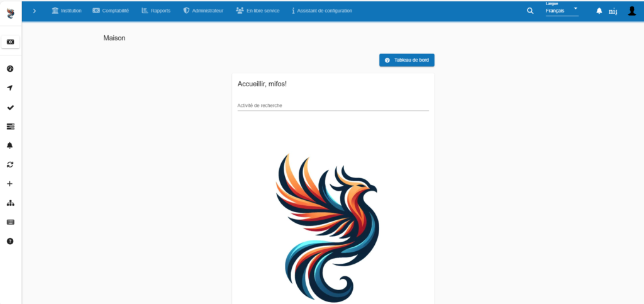Viewport: 644px width, 304px height.
Task: Expand the sidebar with chevron arrow
Action: pos(35,11)
